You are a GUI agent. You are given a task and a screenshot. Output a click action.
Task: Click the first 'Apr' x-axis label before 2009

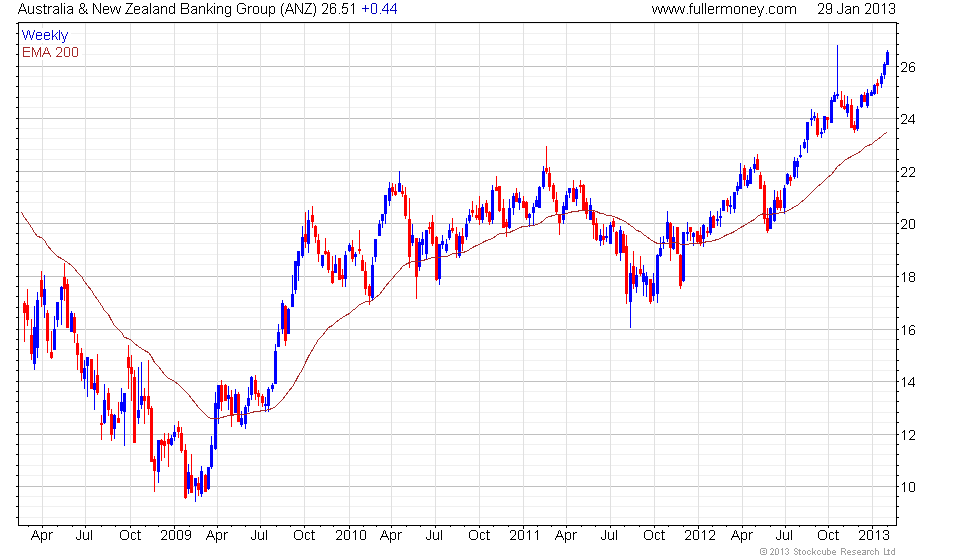click(42, 536)
